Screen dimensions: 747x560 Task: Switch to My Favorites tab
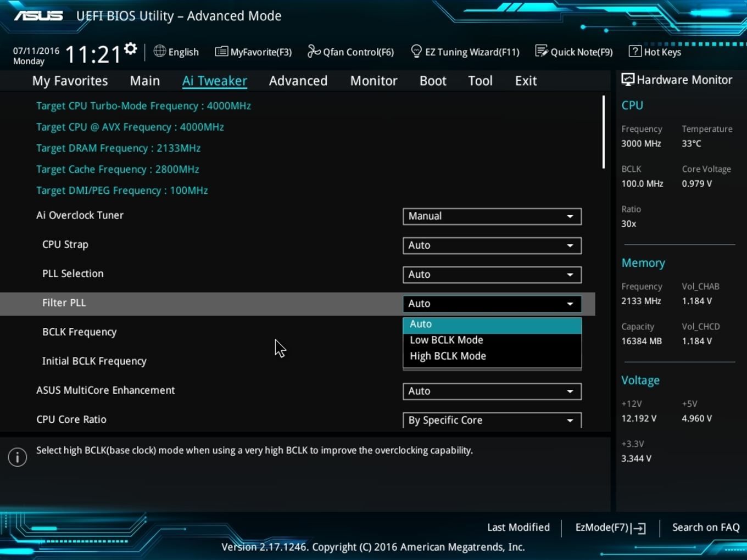click(70, 81)
